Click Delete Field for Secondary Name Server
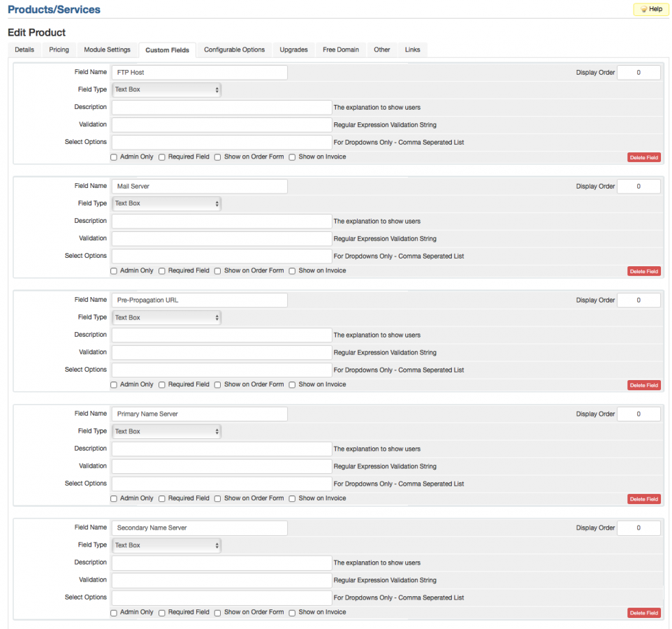672x629 pixels. click(643, 613)
